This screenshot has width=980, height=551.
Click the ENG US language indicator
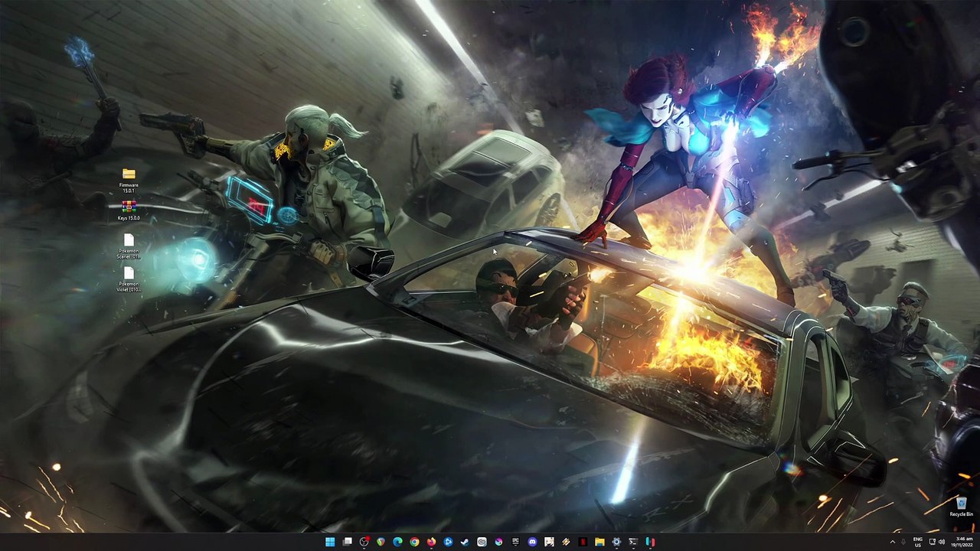917,542
